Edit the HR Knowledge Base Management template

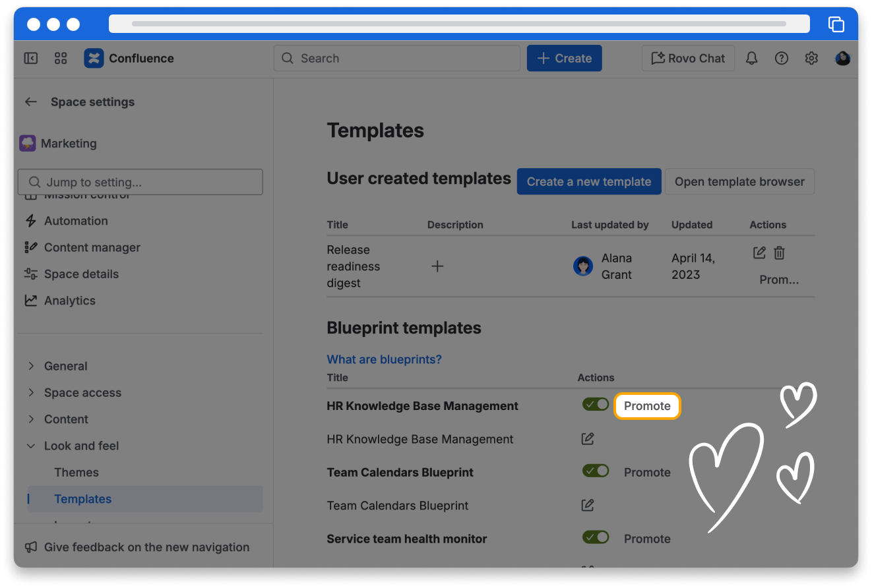pos(587,439)
